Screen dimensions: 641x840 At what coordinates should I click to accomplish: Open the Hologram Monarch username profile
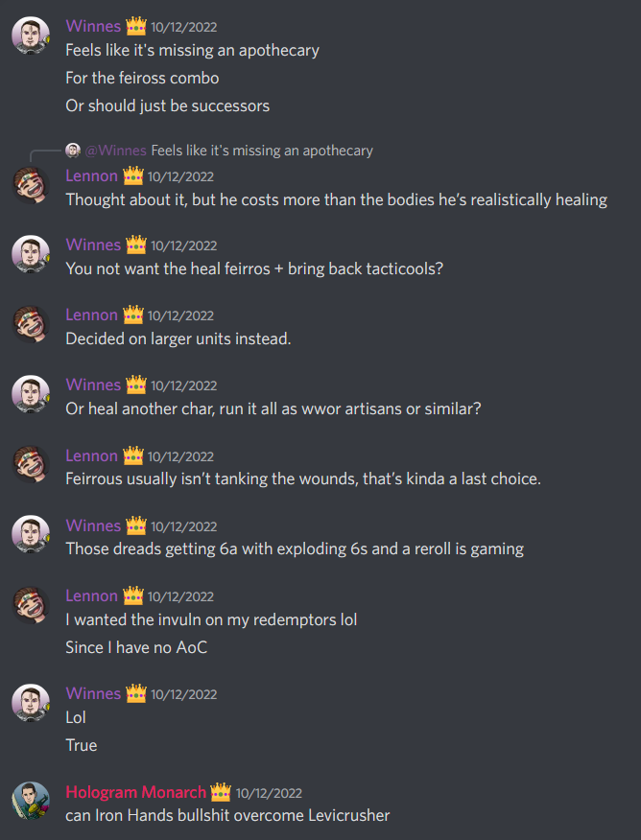135,792
